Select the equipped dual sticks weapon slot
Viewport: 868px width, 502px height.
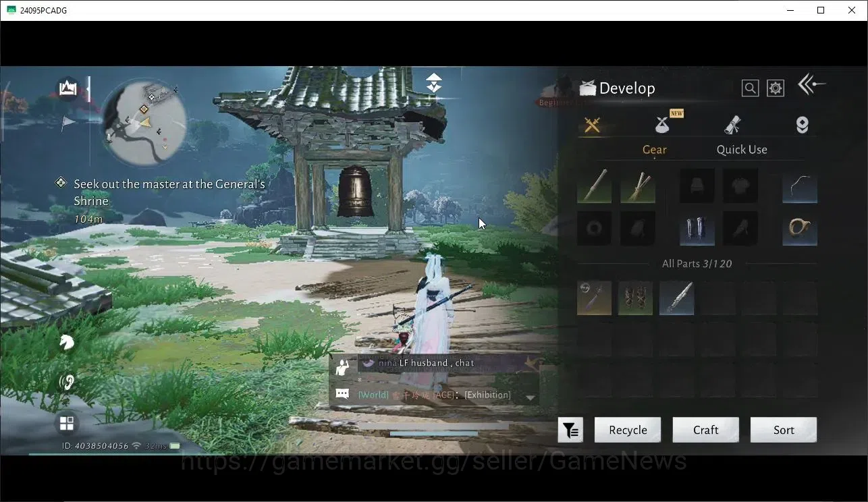coord(638,186)
